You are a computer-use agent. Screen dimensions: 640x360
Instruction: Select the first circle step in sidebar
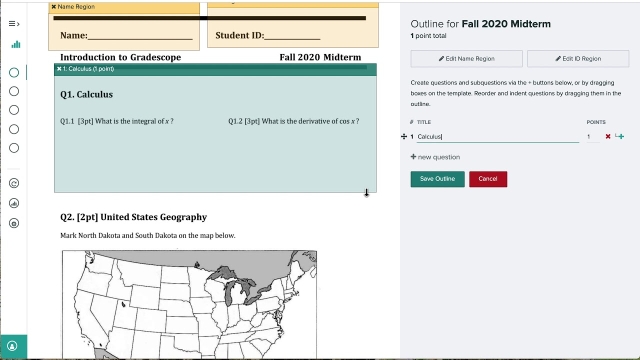coord(14,73)
